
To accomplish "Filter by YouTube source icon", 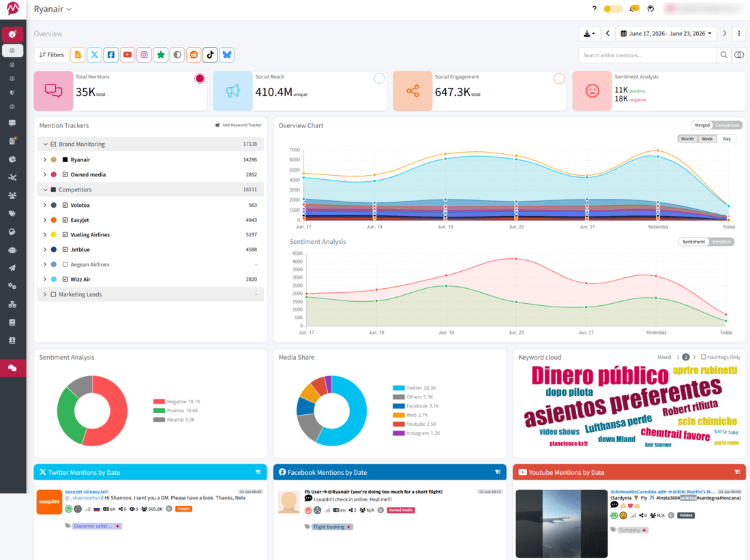I will tap(127, 55).
